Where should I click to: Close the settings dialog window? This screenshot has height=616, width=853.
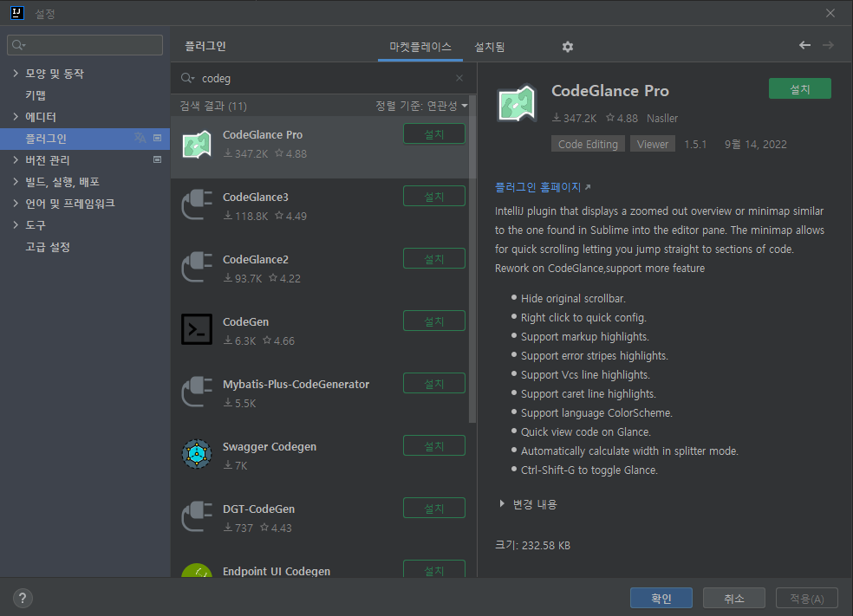830,13
